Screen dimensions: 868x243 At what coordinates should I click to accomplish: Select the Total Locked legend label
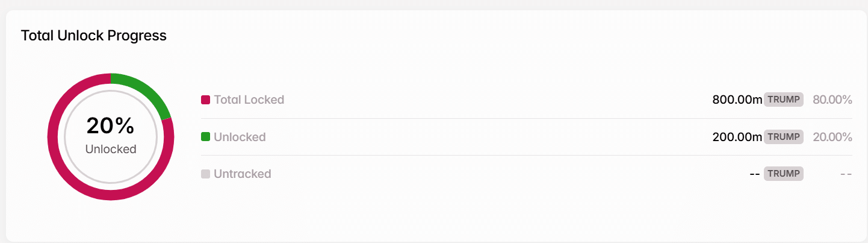[x=249, y=99]
